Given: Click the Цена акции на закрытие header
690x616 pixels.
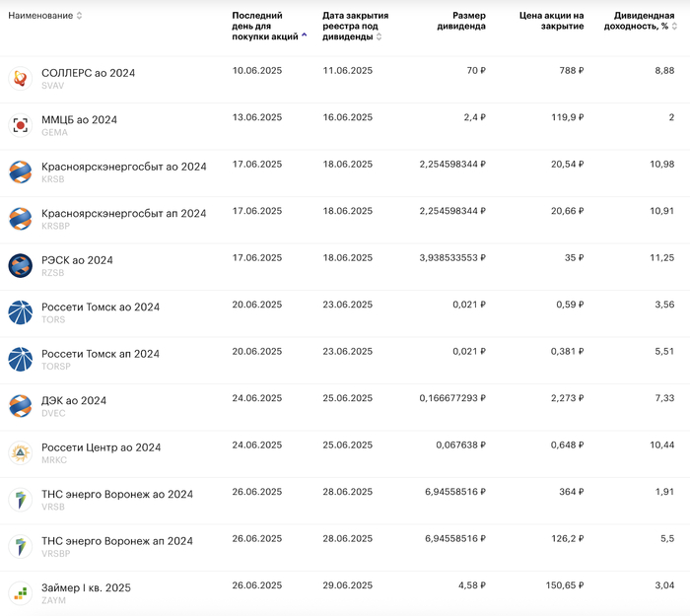Looking at the screenshot, I should click(551, 21).
